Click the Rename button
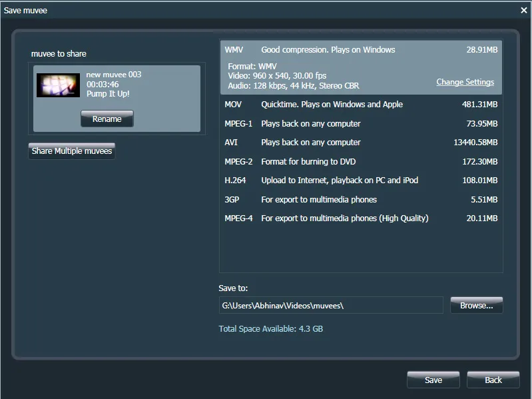The height and width of the screenshot is (399, 532). click(x=107, y=119)
